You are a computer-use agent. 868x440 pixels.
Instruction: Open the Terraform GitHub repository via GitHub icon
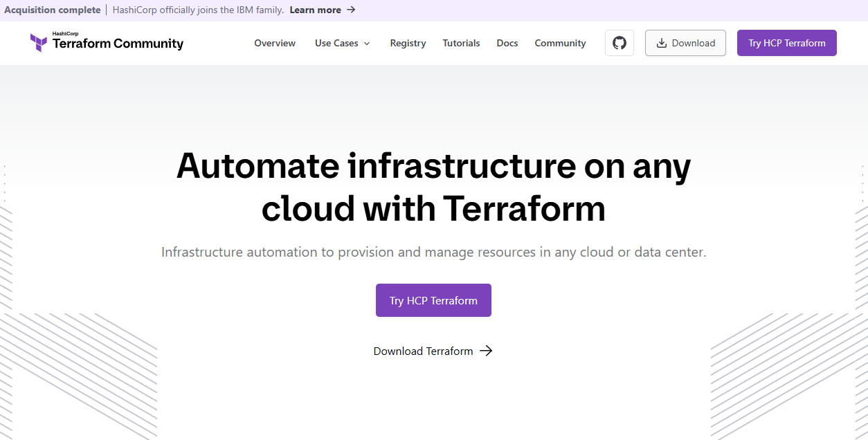point(619,42)
